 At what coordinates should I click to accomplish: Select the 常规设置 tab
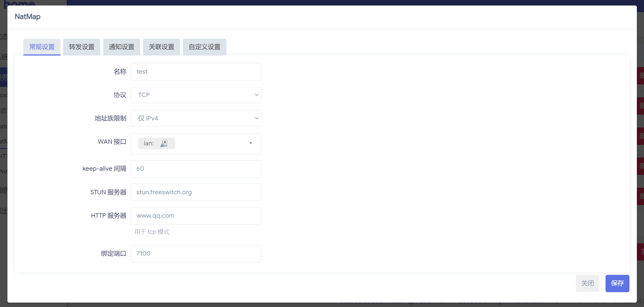42,47
